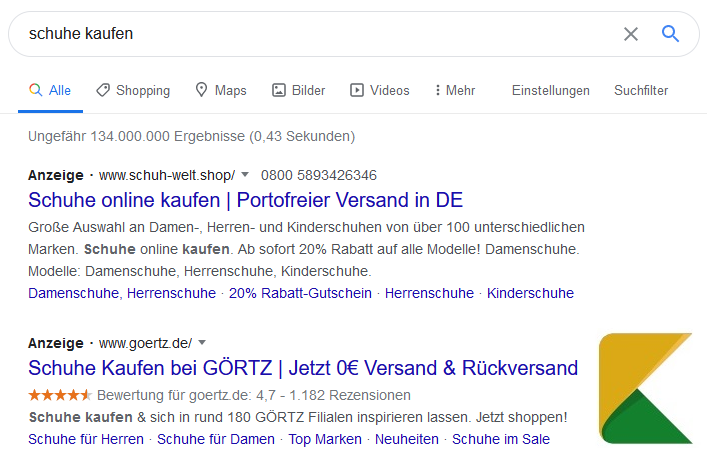This screenshot has width=707, height=465.
Task: Click the Bilder picture icon
Action: point(279,90)
